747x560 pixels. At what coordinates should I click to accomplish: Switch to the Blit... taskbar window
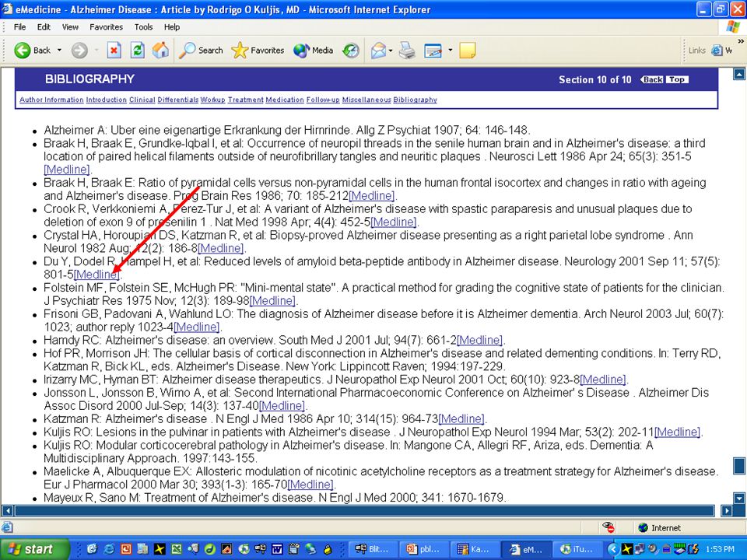pyautogui.click(x=372, y=549)
